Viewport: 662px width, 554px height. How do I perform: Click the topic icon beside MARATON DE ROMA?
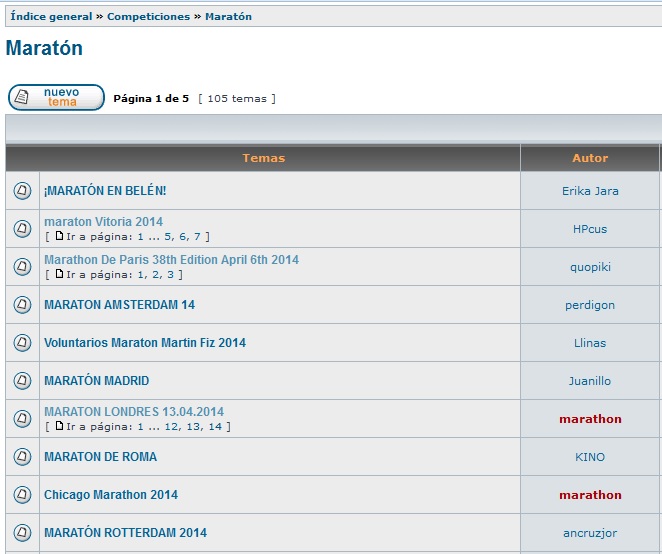[22, 457]
